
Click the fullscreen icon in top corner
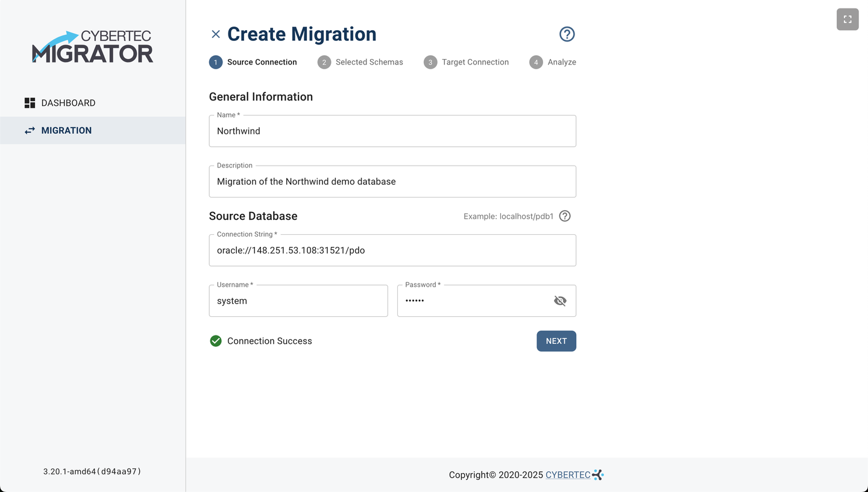847,19
